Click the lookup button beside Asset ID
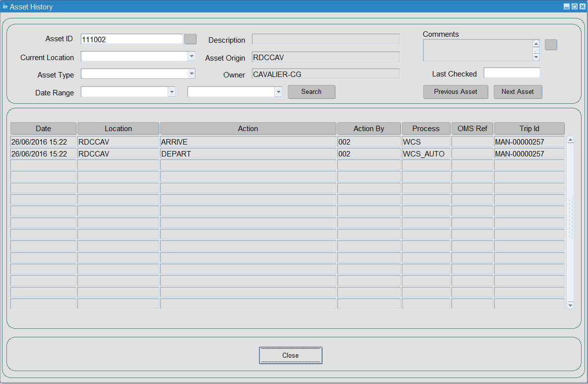588x384 pixels. coord(191,39)
